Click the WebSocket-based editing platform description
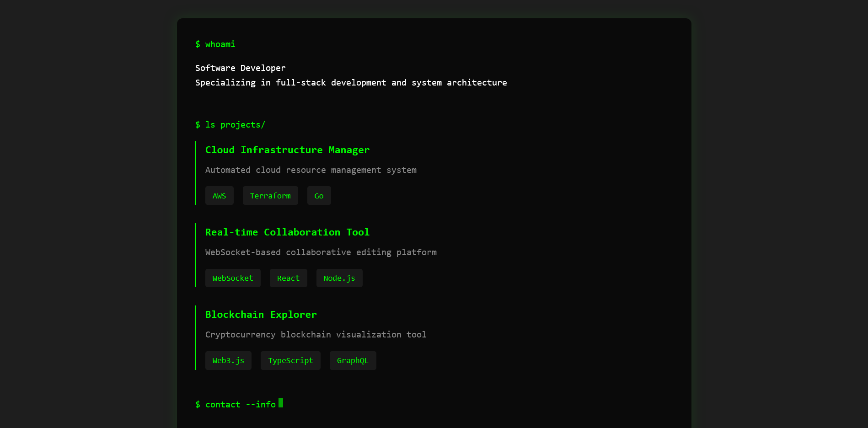This screenshot has width=868, height=428. (x=321, y=252)
